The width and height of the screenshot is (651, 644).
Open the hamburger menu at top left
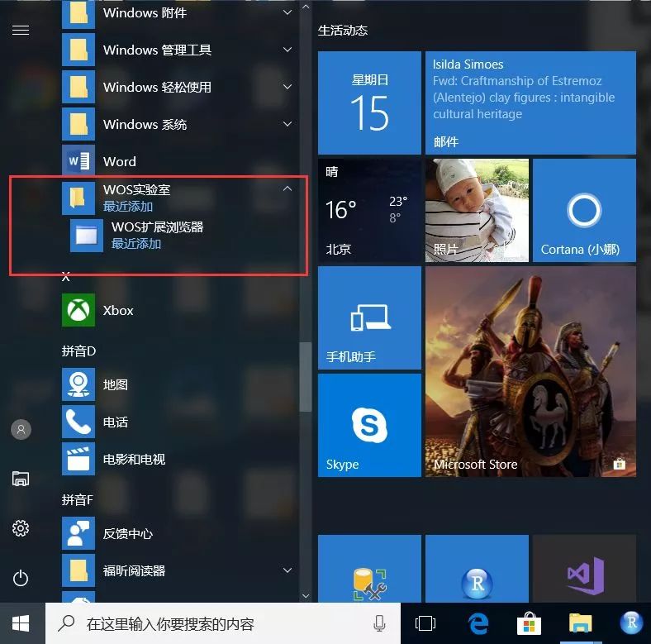[x=21, y=30]
